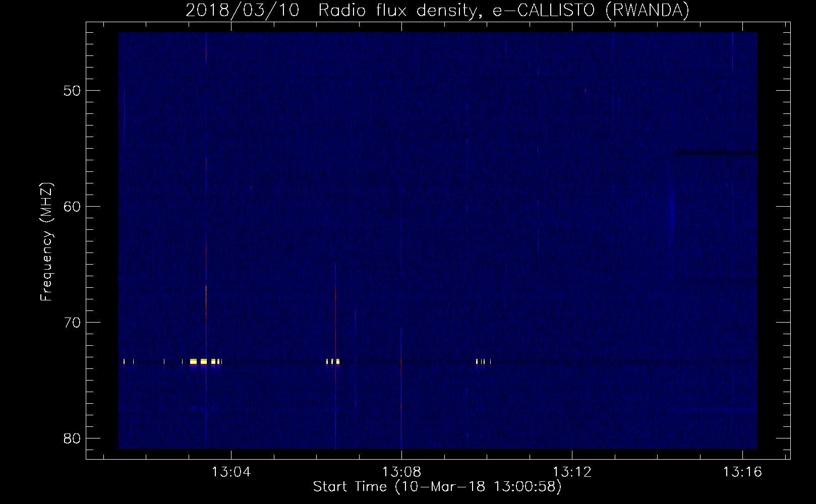
Task: Click the yellow burst cluster near 13:06
Action: click(333, 361)
